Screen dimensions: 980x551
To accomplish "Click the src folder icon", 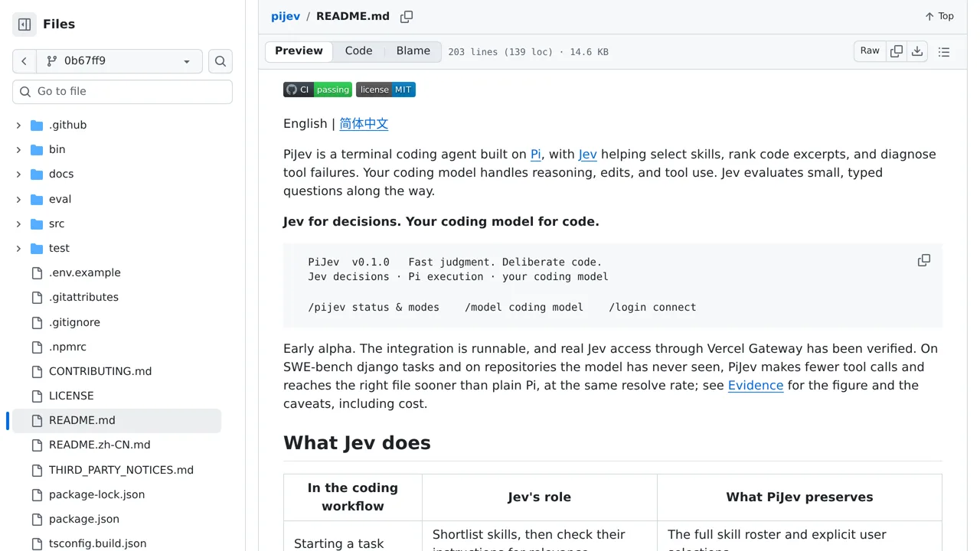I will [x=37, y=223].
